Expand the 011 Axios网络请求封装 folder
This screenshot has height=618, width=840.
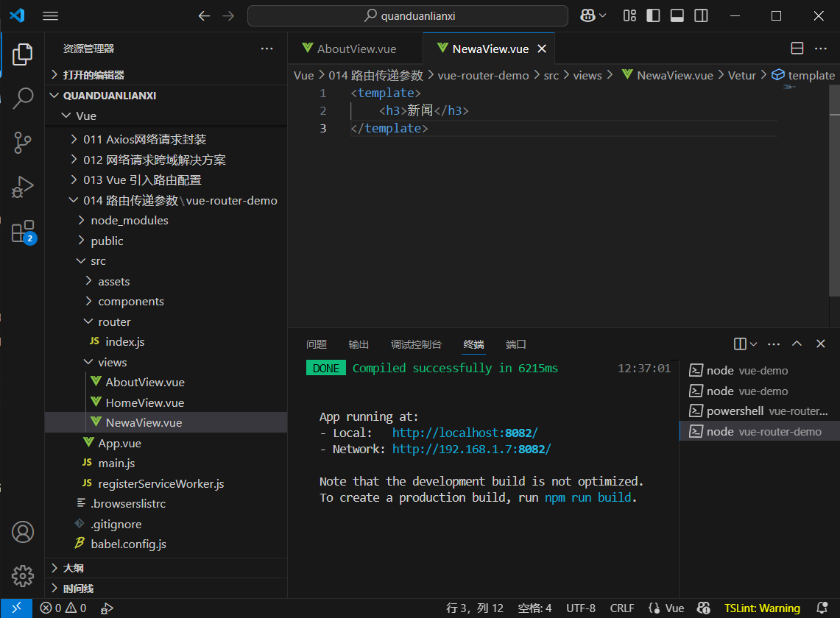(166, 139)
